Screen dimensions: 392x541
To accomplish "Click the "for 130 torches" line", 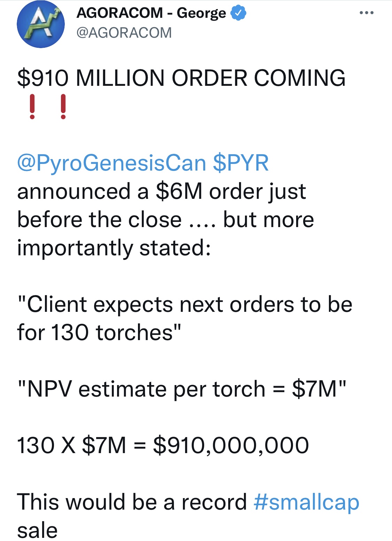I will pos(99,332).
